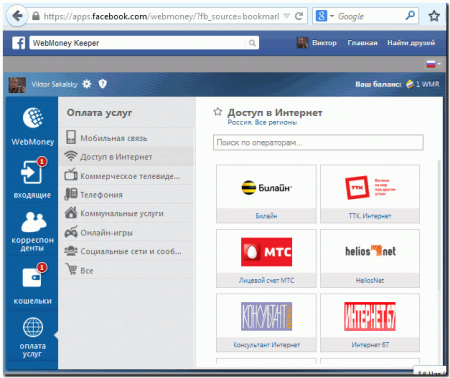
Task: Click the Оплата услуг panel heading
Action: [99, 113]
